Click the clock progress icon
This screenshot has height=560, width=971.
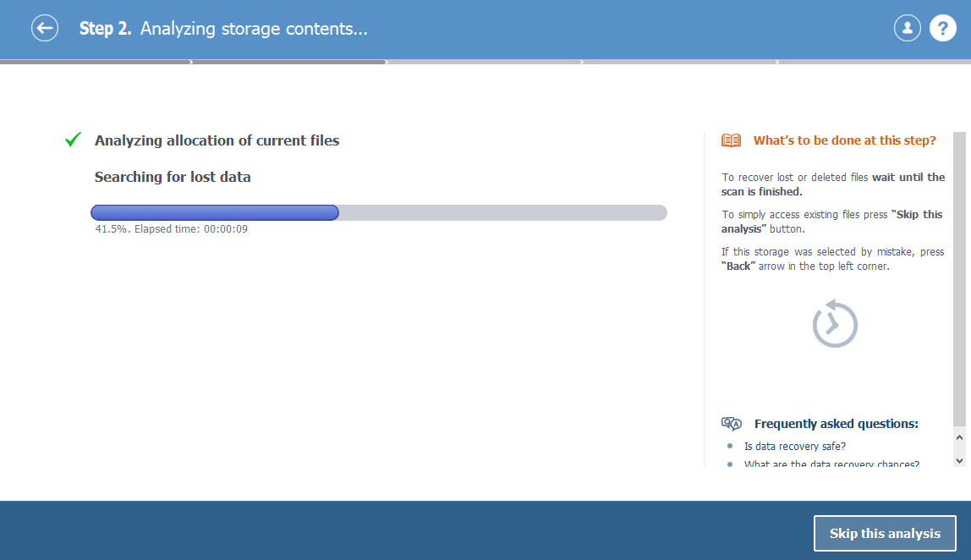click(835, 323)
